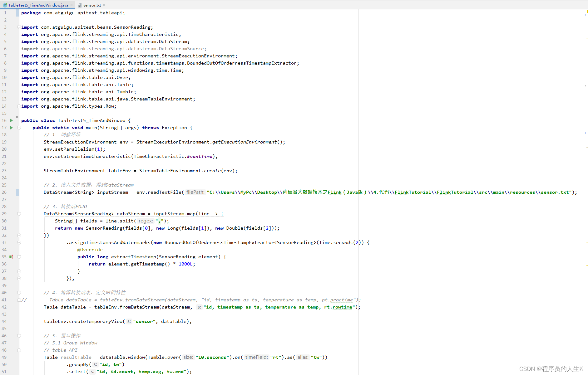Viewport: 588px width, 375px height.
Task: Click fold end marker on commented line 41
Action: [19, 300]
